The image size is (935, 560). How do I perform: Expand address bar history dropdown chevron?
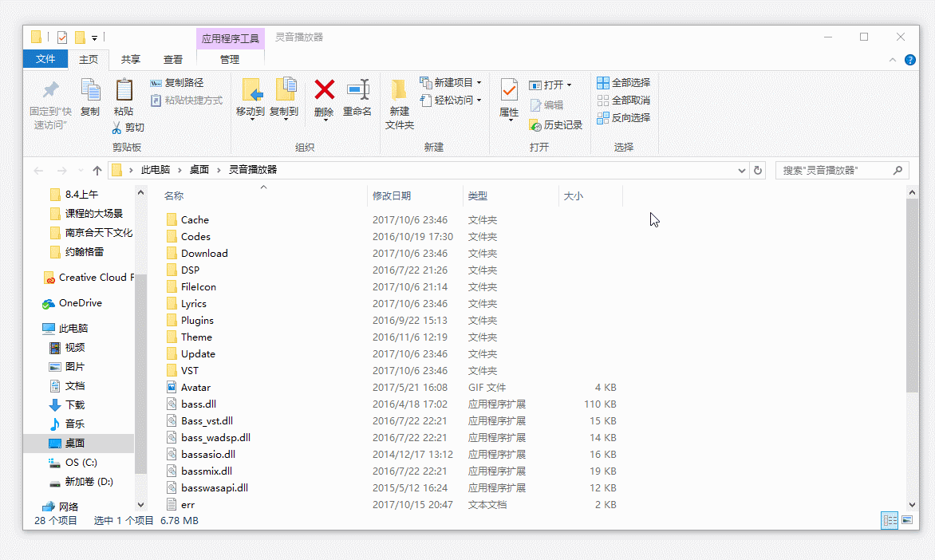point(742,171)
